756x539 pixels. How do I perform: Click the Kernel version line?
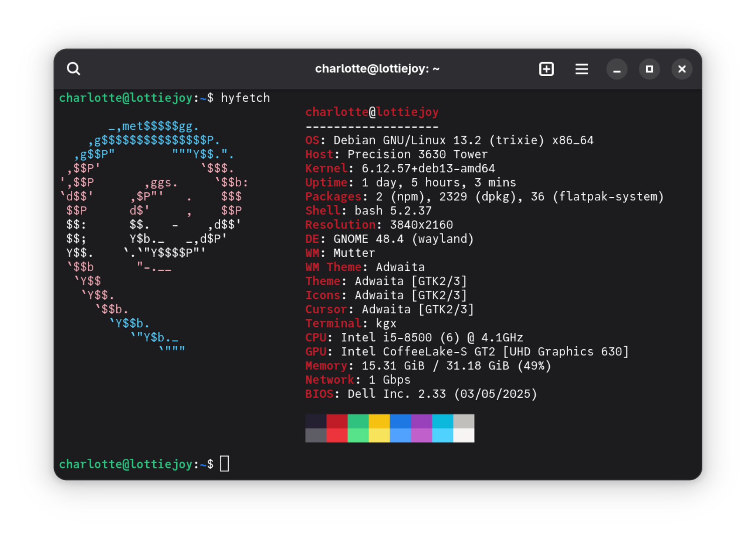[400, 168]
